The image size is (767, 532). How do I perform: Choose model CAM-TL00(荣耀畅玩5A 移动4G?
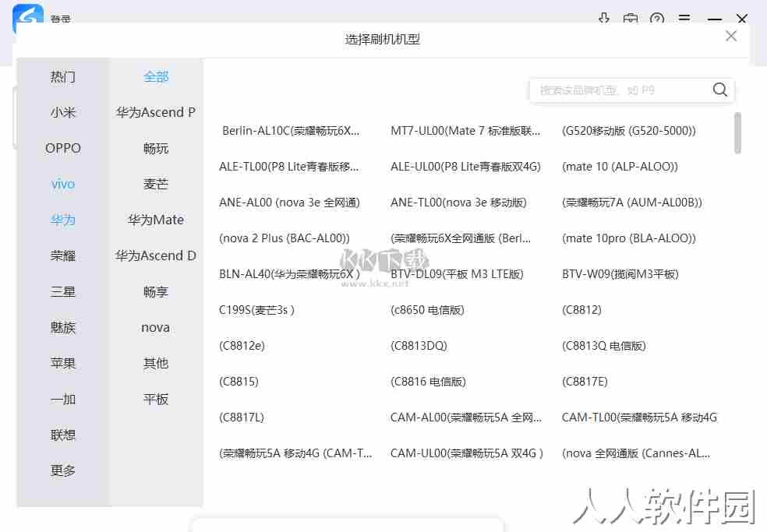(x=639, y=417)
